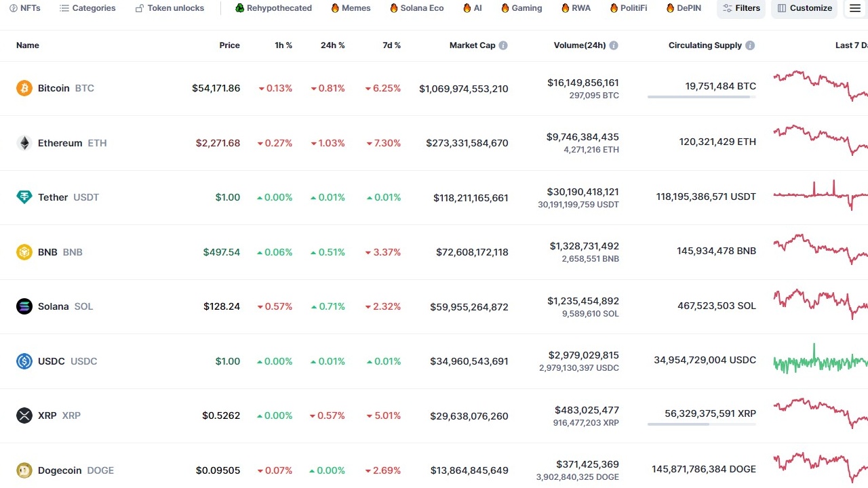Sort by Circulating Supply column header

705,45
